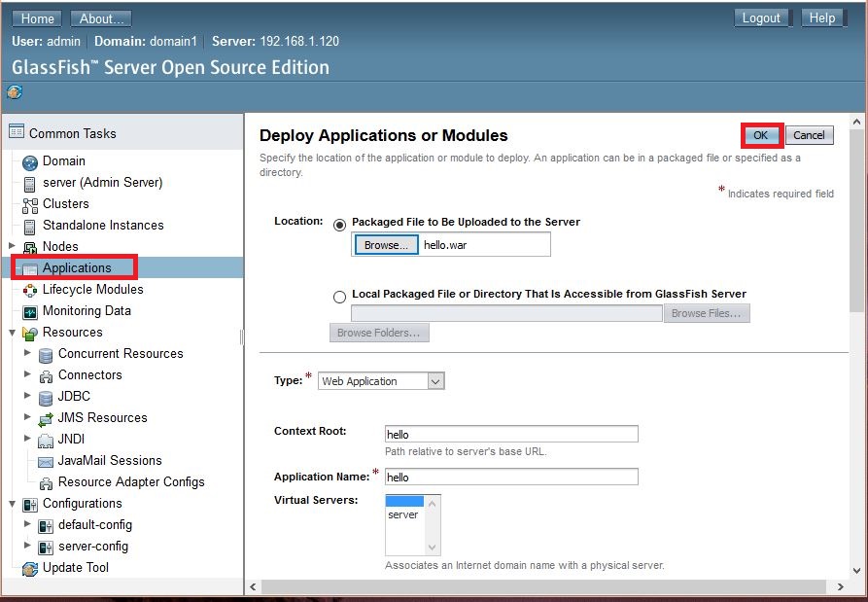Click the Monitoring Data icon
The image size is (868, 602).
[30, 312]
